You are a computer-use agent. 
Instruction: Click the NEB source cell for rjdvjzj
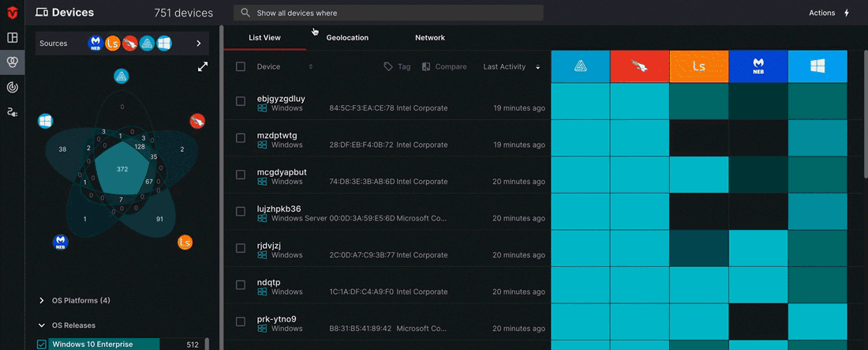pos(758,248)
